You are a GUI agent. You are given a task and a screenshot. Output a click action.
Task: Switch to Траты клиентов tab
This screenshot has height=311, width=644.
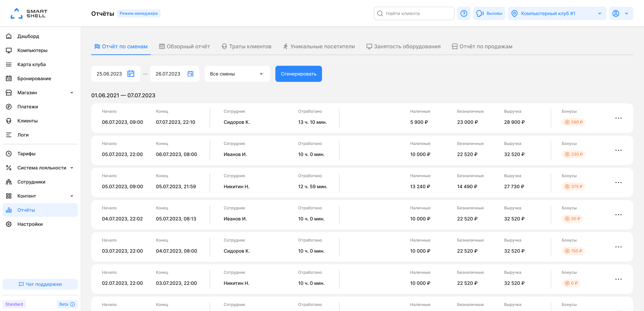pos(247,47)
